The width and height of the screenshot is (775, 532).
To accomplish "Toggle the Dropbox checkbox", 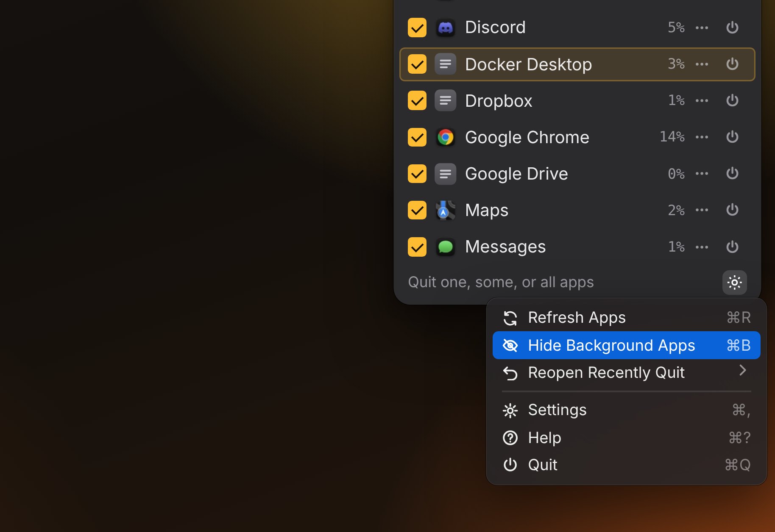I will click(x=417, y=101).
